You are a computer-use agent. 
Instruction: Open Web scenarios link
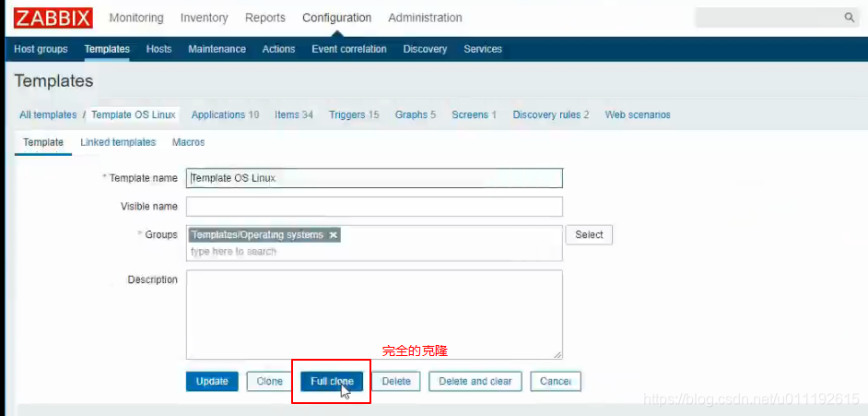click(638, 114)
